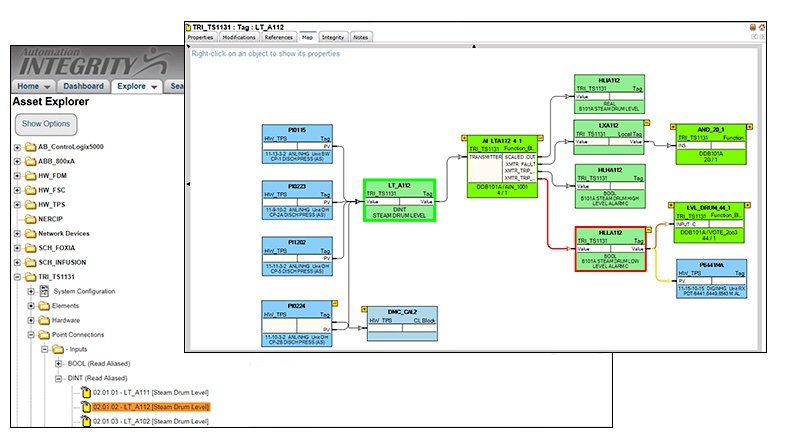Open the References tab
Image resolution: width=800 pixels, height=442 pixels.
tap(279, 37)
